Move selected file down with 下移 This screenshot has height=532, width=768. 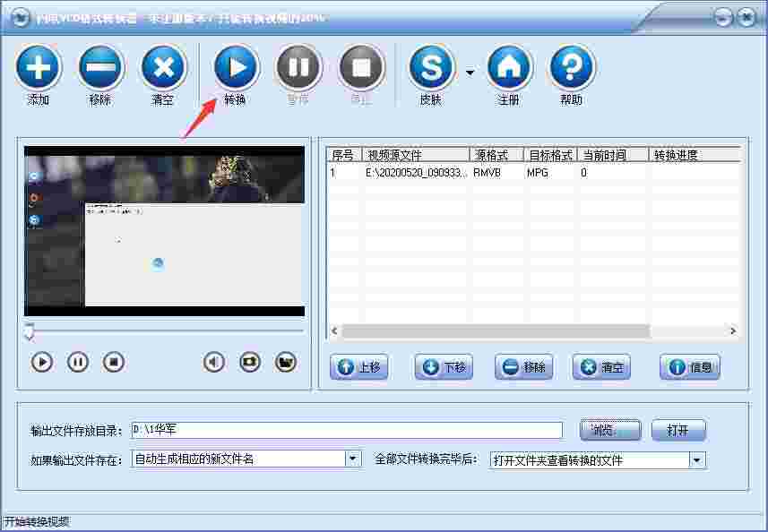click(443, 367)
